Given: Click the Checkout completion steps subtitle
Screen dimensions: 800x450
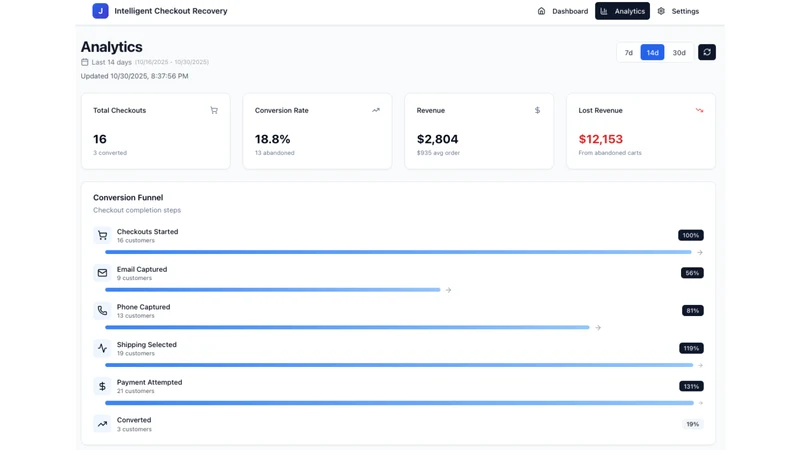Looking at the screenshot, I should point(137,210).
